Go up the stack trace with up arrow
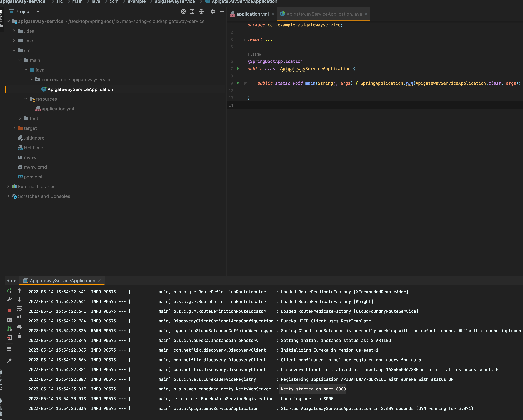 [x=19, y=291]
